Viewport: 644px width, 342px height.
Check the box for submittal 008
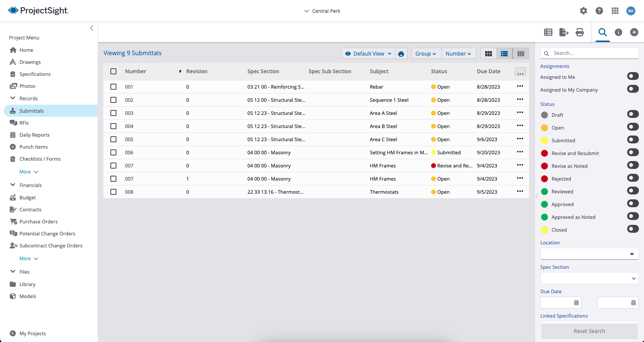click(113, 192)
